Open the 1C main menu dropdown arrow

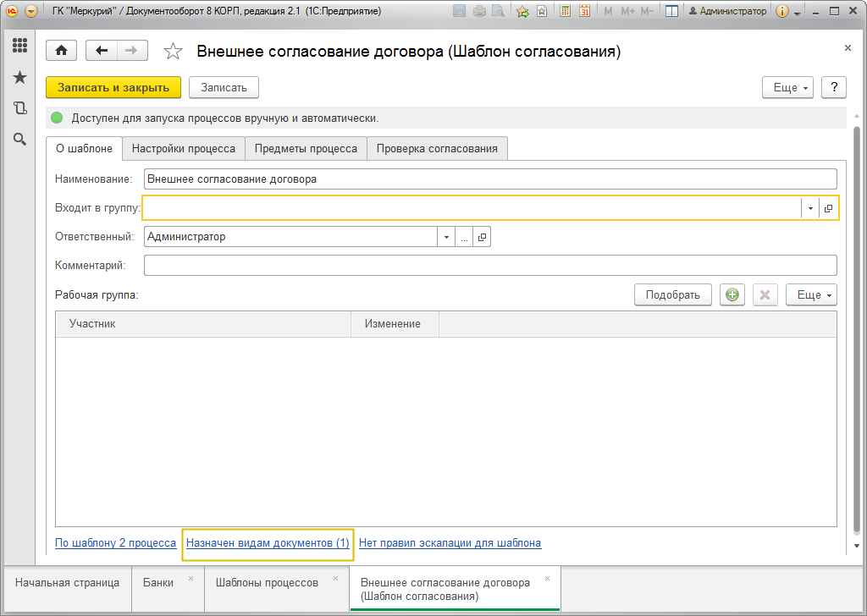(x=31, y=11)
